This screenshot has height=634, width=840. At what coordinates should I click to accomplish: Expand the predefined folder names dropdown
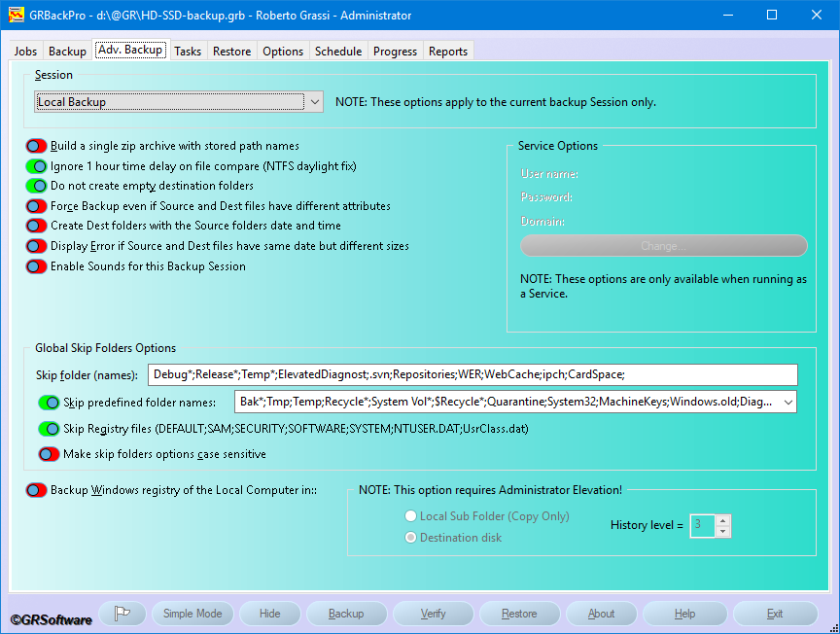point(788,402)
